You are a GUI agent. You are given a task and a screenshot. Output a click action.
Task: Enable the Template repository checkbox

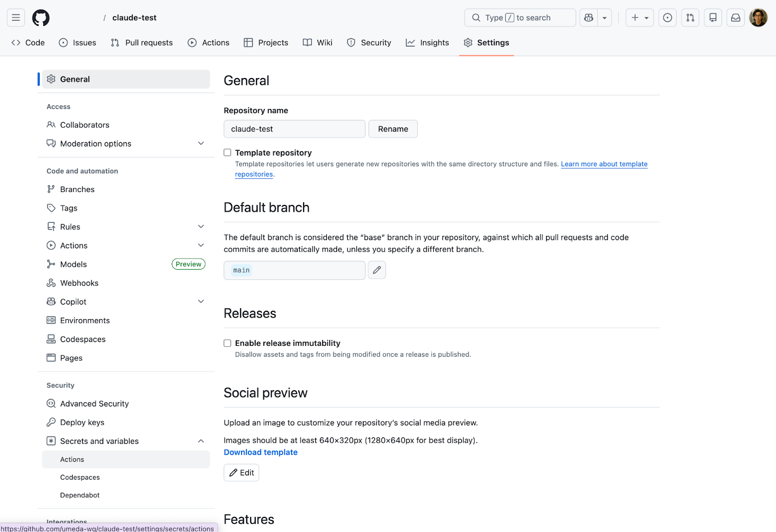point(227,153)
